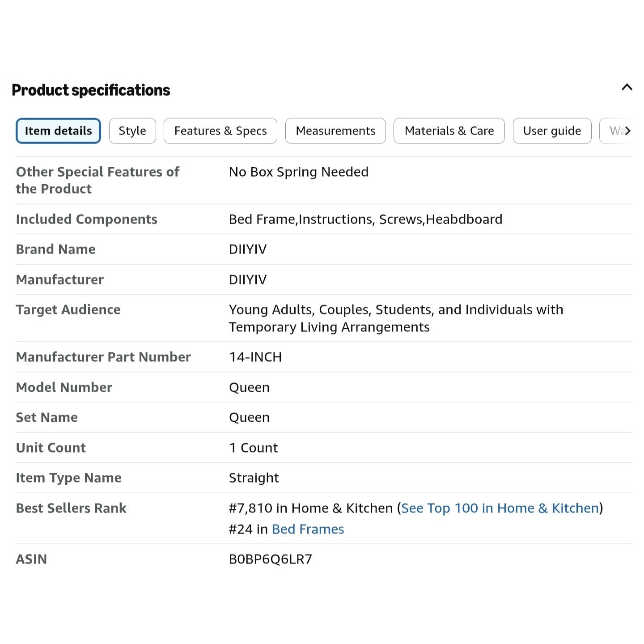This screenshot has width=644, height=644.
Task: Click the ASIN value B0BP6Q6LR7
Action: click(x=271, y=559)
